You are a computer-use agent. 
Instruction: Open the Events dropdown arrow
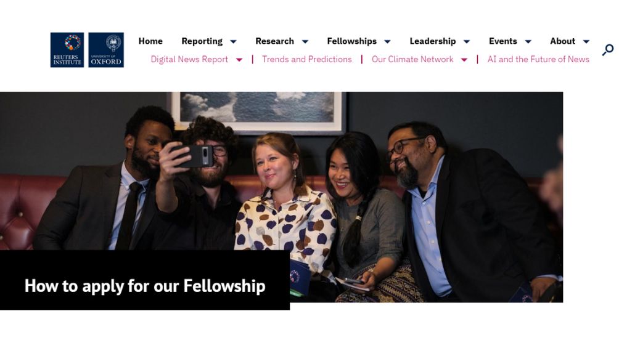pyautogui.click(x=528, y=42)
